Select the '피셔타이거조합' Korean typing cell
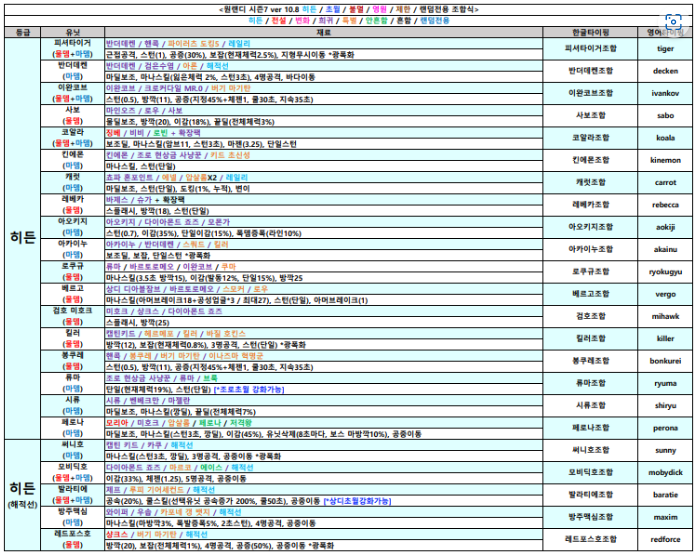This screenshot has height=555, width=697. [x=590, y=49]
